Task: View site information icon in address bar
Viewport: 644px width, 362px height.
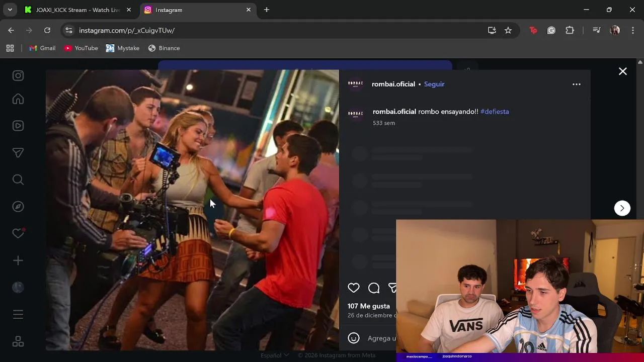Action: pyautogui.click(x=69, y=30)
